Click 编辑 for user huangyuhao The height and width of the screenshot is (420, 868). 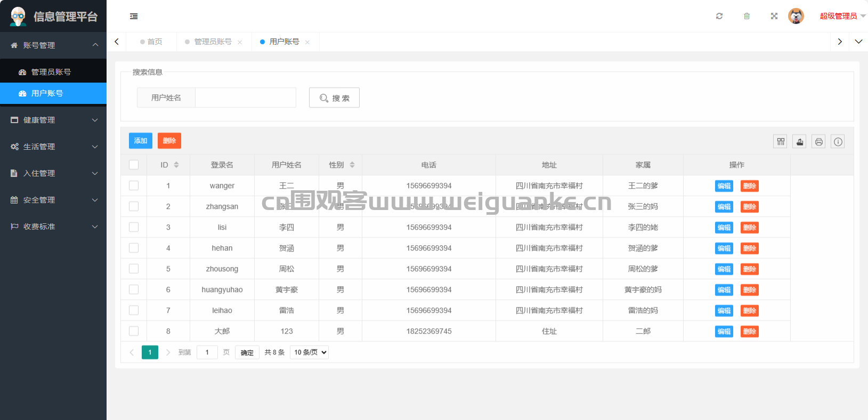click(x=724, y=290)
